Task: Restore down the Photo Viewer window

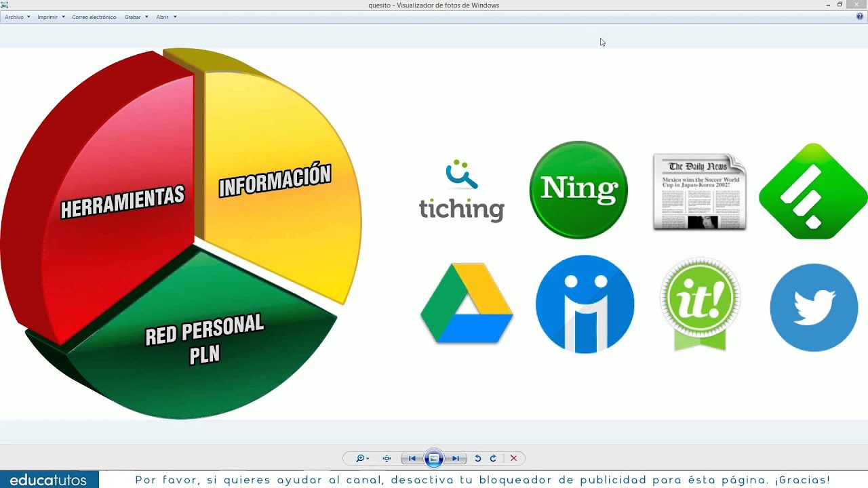Action: (x=840, y=5)
